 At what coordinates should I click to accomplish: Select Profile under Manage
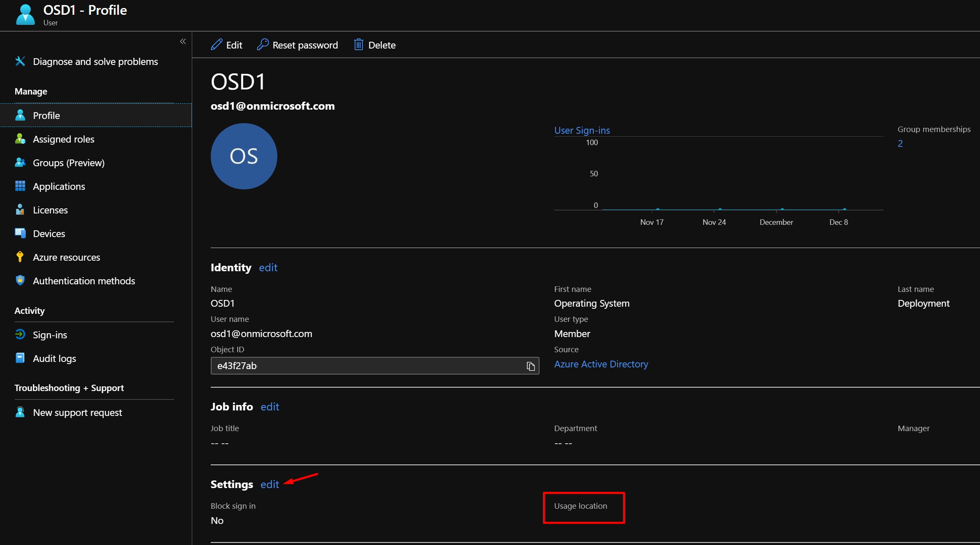(x=46, y=115)
